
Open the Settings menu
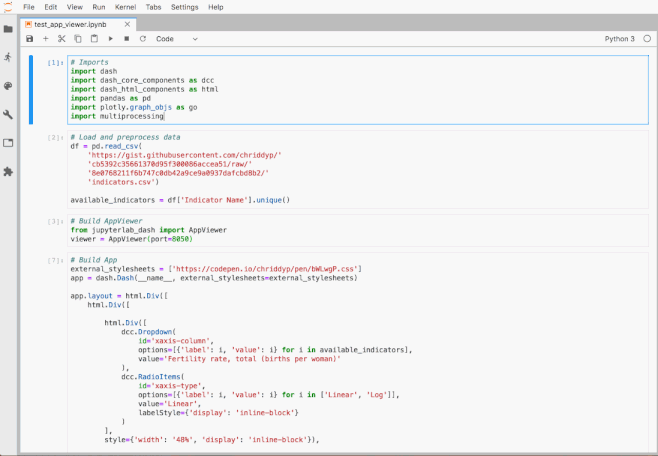184,7
